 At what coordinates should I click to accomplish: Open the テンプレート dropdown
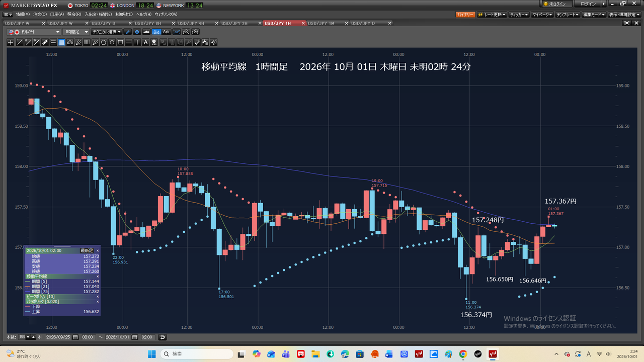[x=568, y=15]
